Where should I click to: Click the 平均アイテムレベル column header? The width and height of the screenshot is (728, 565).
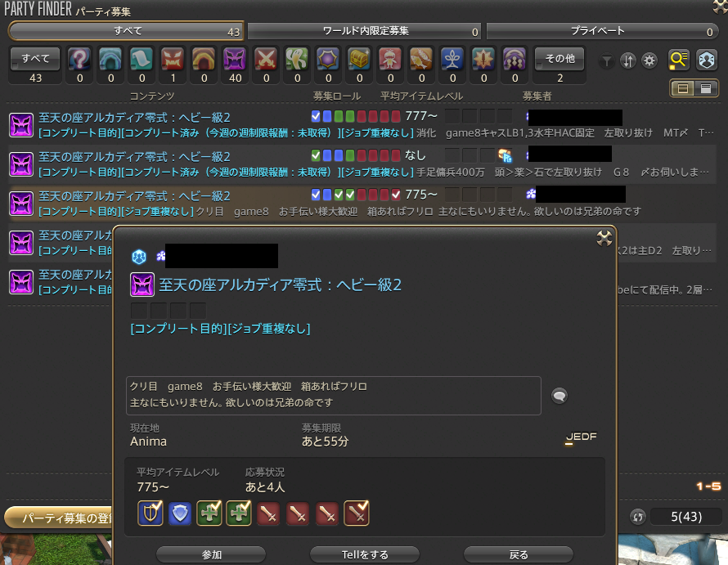pyautogui.click(x=421, y=96)
